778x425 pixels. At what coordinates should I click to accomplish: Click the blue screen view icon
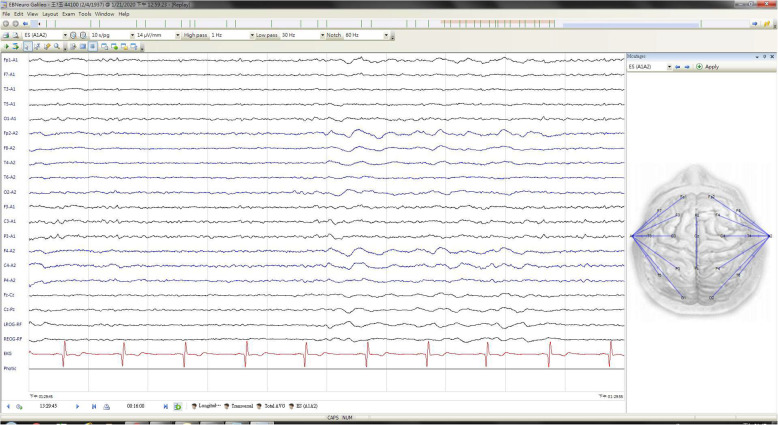[x=83, y=47]
